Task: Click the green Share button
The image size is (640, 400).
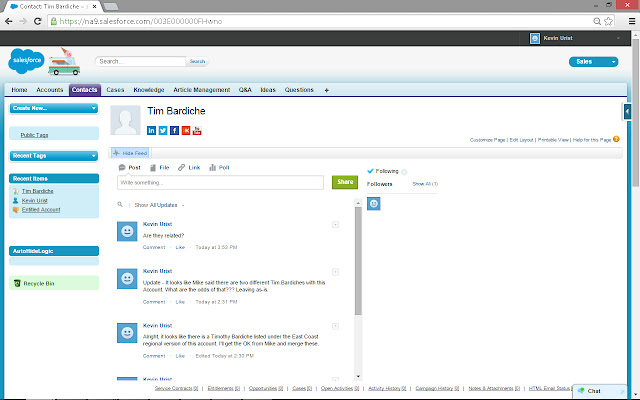Action: tap(345, 182)
